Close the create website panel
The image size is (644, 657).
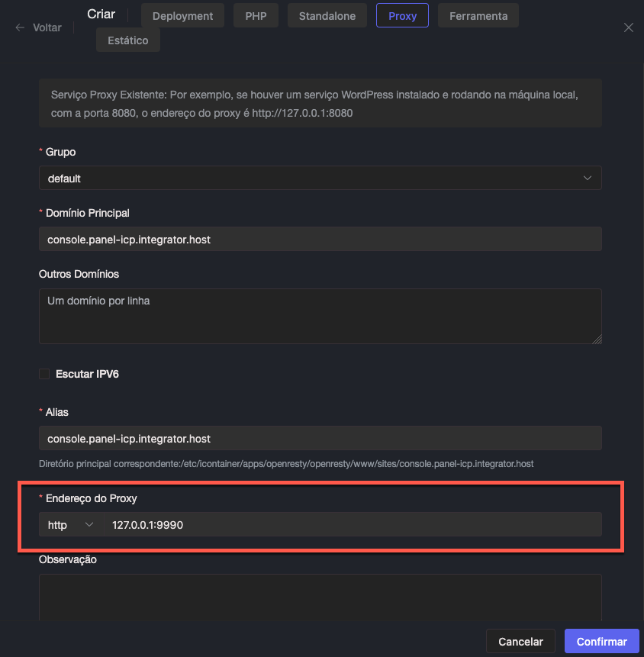(x=629, y=27)
